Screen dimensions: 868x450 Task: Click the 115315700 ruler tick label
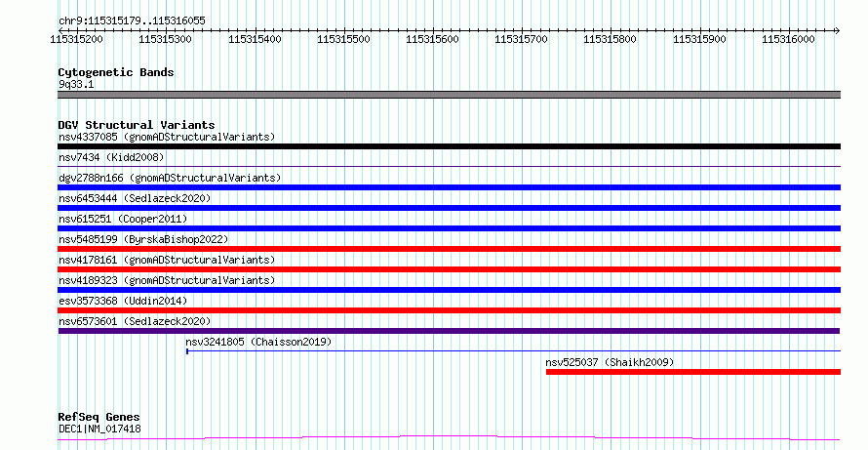tap(521, 39)
